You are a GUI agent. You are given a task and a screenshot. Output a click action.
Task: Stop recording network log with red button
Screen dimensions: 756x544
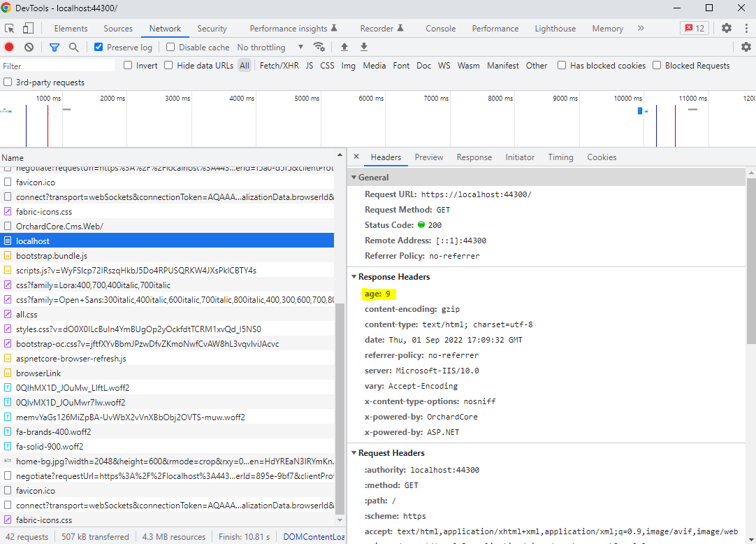[9, 47]
